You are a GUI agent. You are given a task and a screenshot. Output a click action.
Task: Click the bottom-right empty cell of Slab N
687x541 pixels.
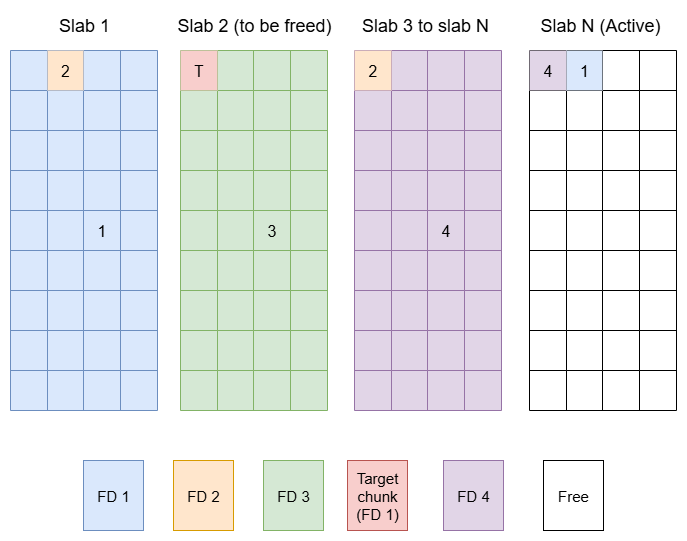pos(658,390)
